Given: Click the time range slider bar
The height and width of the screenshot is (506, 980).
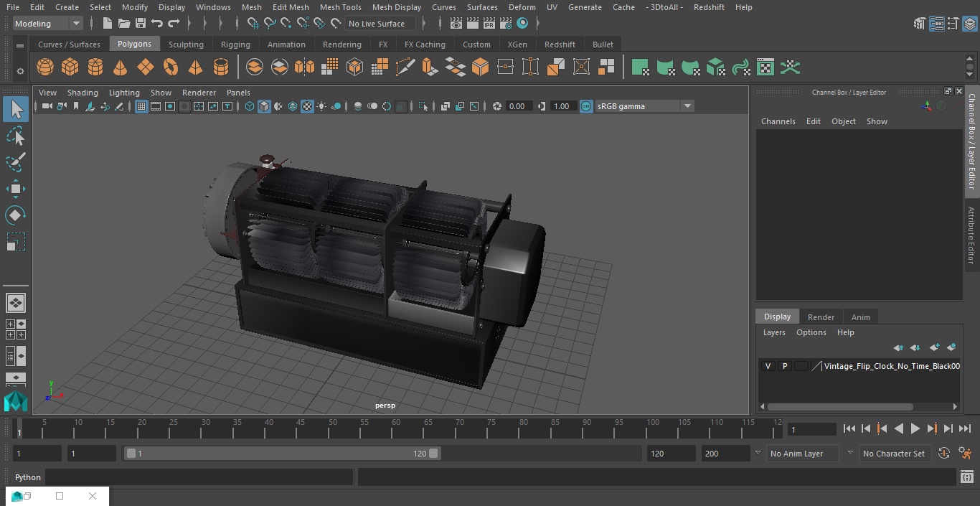Looking at the screenshot, I should (x=283, y=454).
